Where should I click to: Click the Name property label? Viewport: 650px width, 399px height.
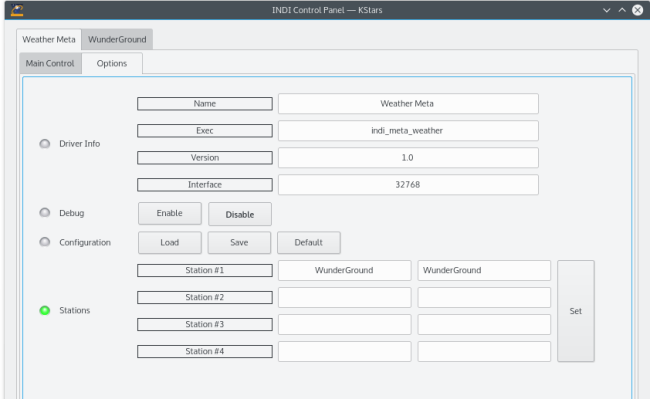(x=205, y=104)
